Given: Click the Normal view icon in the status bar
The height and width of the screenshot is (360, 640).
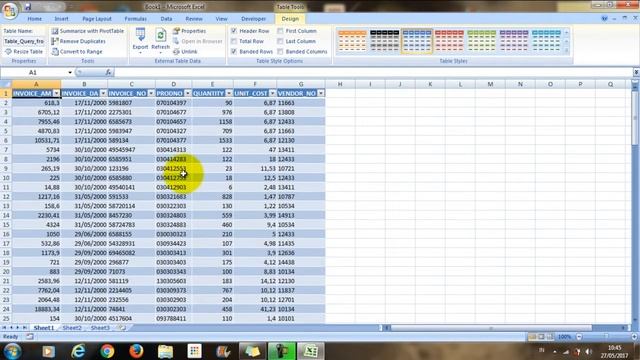Looking at the screenshot, I should pos(532,337).
